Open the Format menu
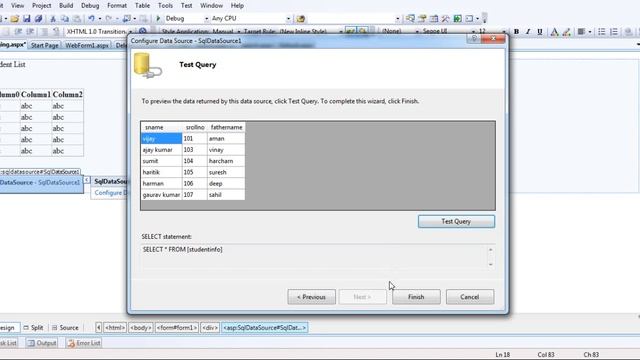640x360 pixels. [x=117, y=6]
